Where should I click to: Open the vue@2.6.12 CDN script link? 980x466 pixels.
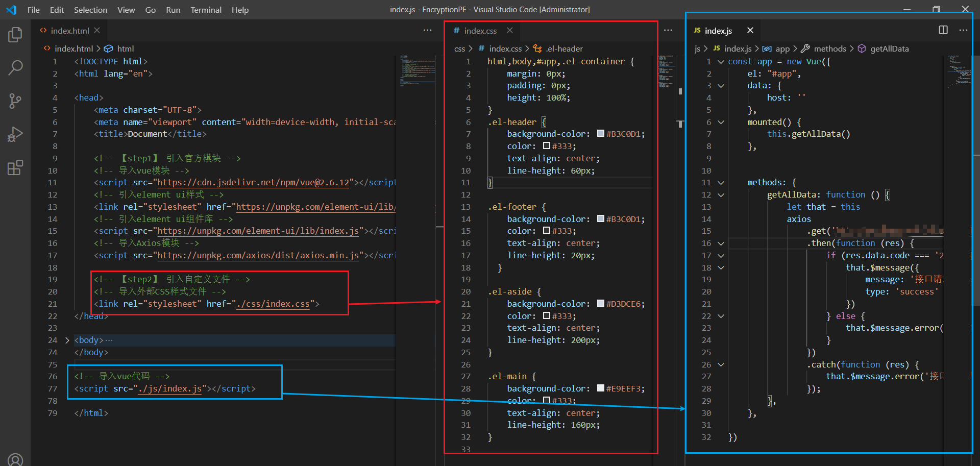[x=253, y=183]
